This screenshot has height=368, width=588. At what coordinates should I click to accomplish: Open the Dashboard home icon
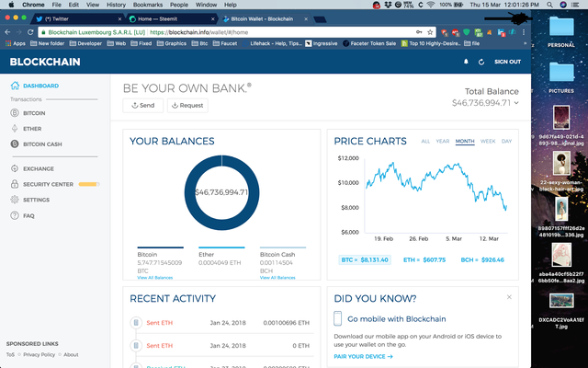pyautogui.click(x=15, y=86)
